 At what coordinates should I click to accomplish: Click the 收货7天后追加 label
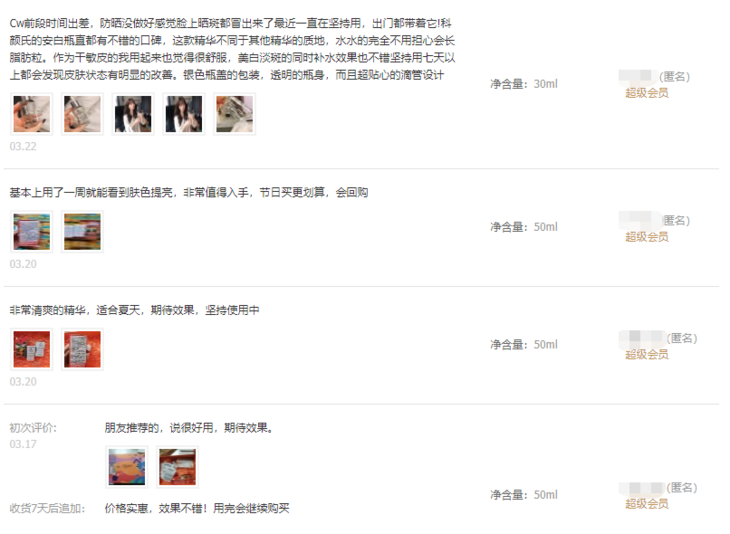(x=47, y=508)
